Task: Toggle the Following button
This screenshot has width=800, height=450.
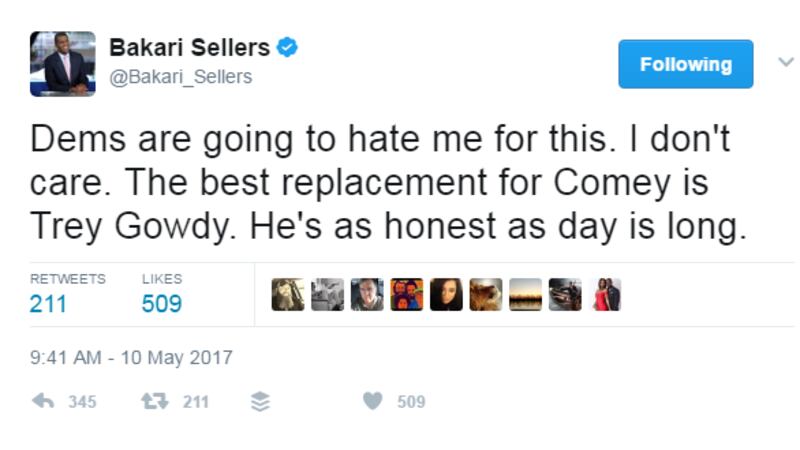Action: [685, 64]
